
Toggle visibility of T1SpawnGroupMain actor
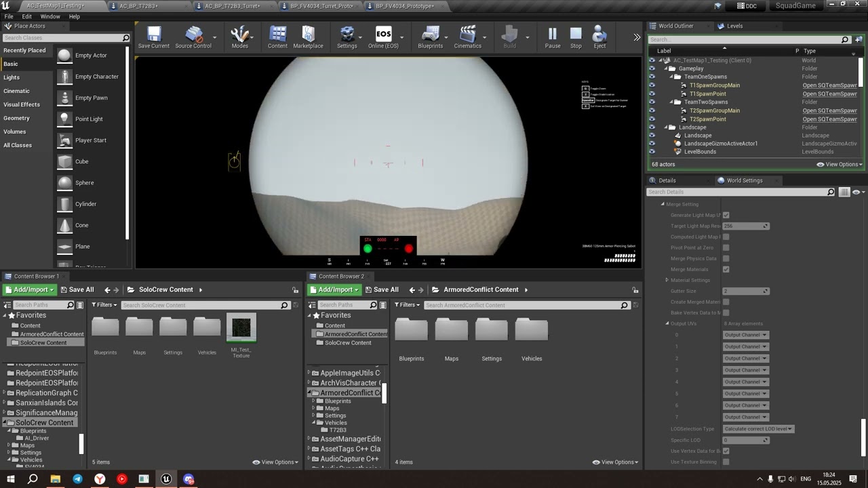[x=652, y=85]
